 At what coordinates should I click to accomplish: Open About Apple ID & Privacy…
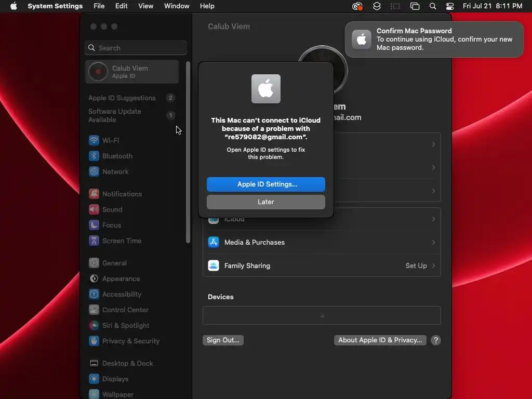click(380, 340)
